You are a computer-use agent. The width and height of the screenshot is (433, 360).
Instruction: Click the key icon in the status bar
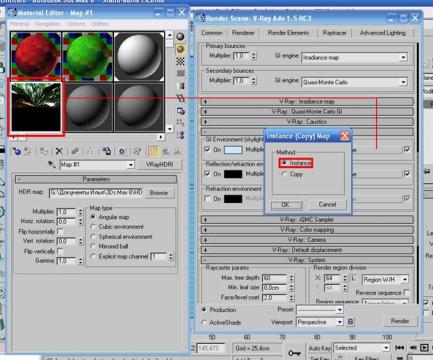[294, 353]
